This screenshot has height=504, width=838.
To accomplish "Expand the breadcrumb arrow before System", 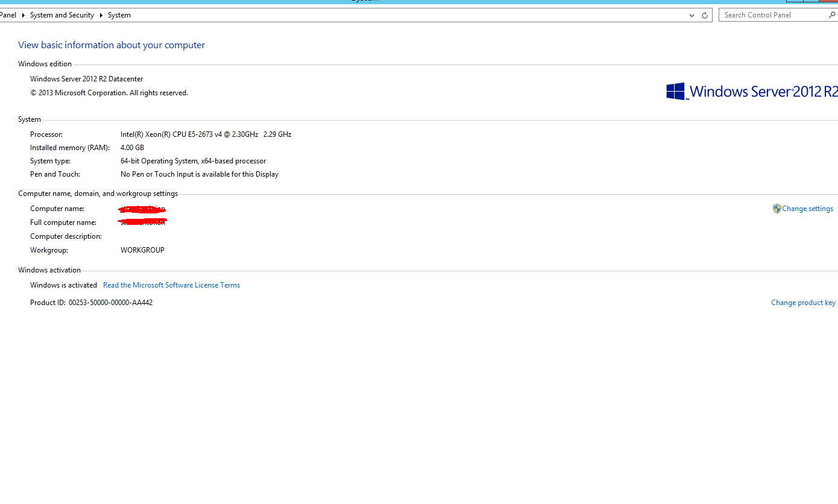I will pyautogui.click(x=101, y=15).
